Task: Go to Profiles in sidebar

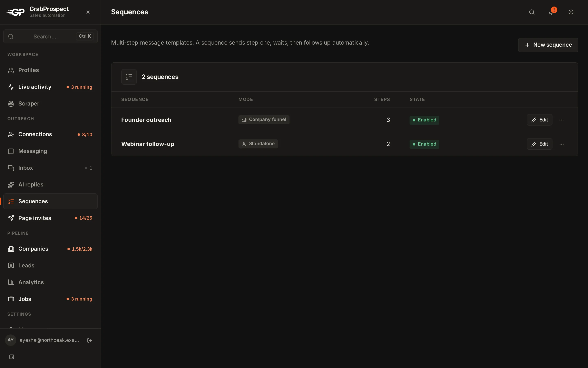Action: [x=50, y=70]
